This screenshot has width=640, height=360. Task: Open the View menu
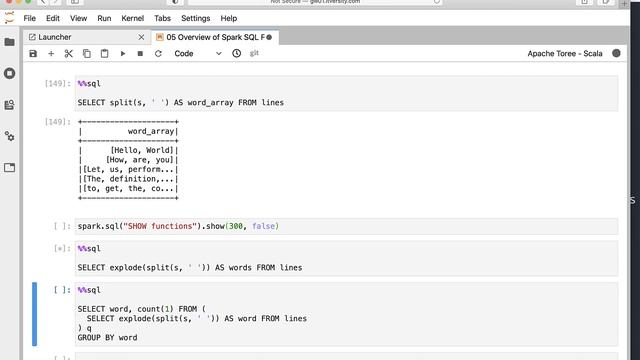click(78, 18)
